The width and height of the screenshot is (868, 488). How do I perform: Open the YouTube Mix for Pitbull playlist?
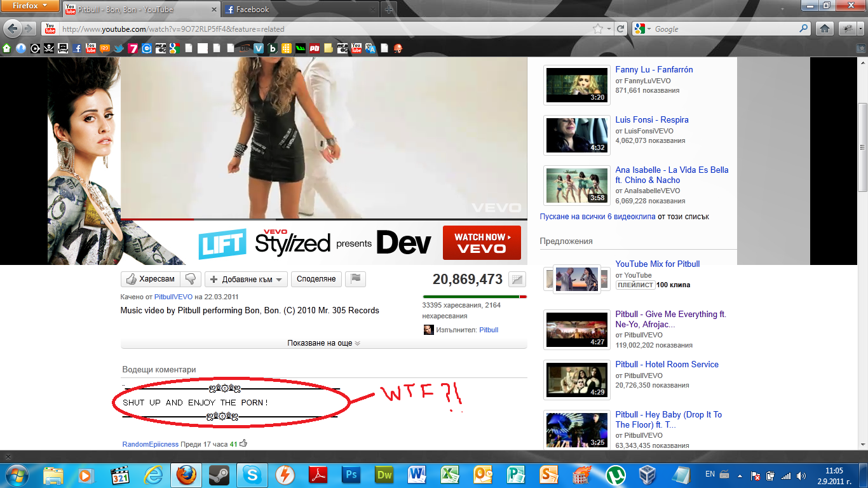[x=658, y=264]
